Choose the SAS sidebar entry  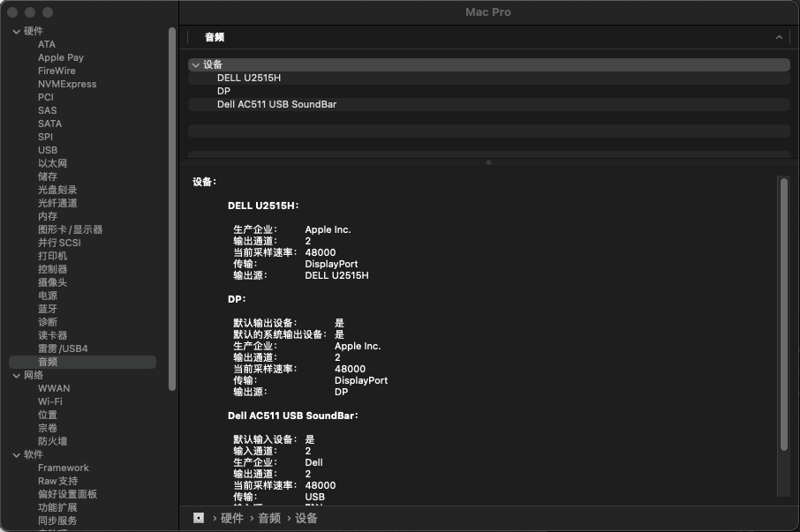[48, 110]
